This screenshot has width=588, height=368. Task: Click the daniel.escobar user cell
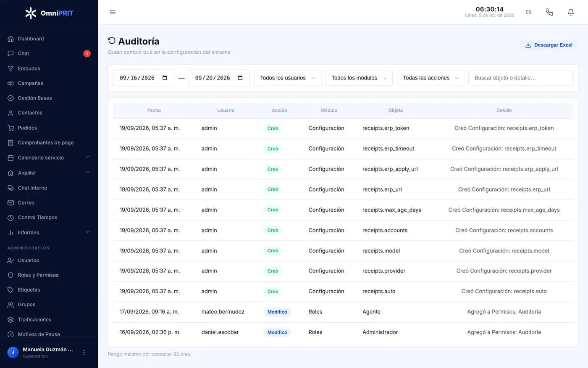pos(220,332)
